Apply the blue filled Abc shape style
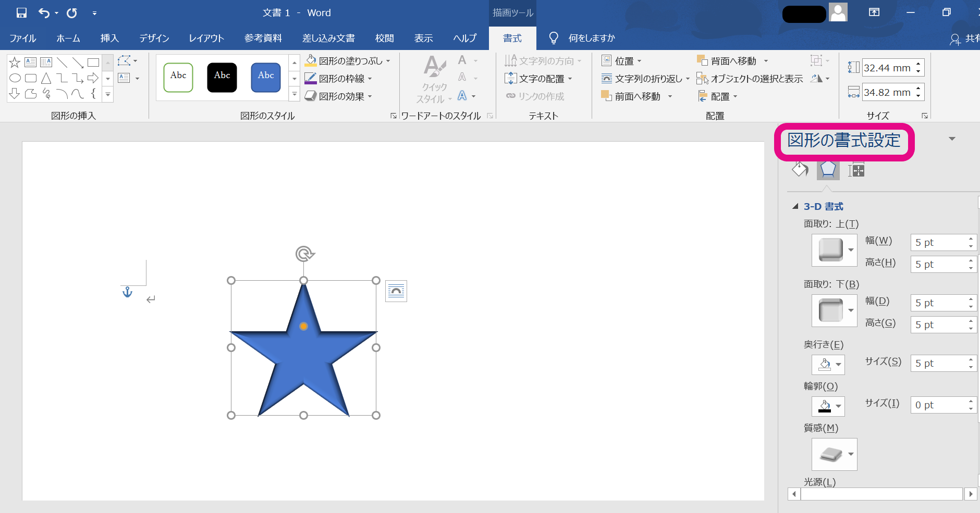The image size is (980, 513). point(266,77)
